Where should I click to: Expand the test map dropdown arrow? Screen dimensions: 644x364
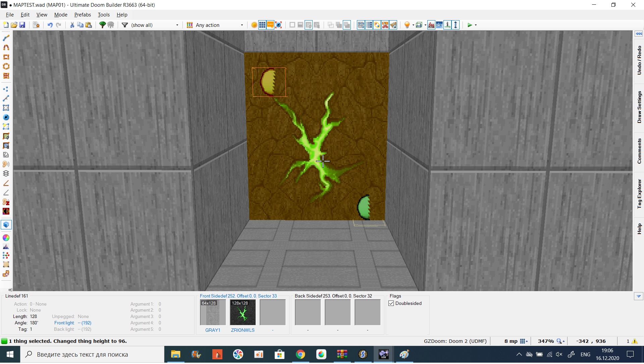click(x=476, y=25)
